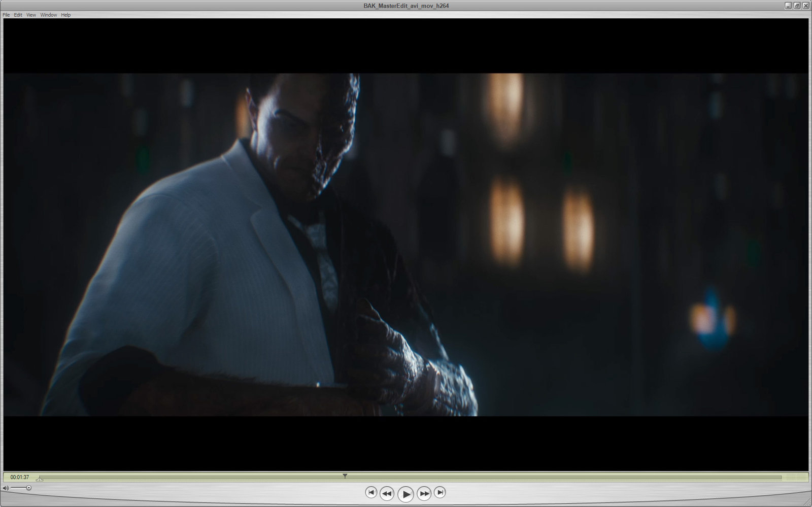Click the movie picture of the man in white

(405, 245)
